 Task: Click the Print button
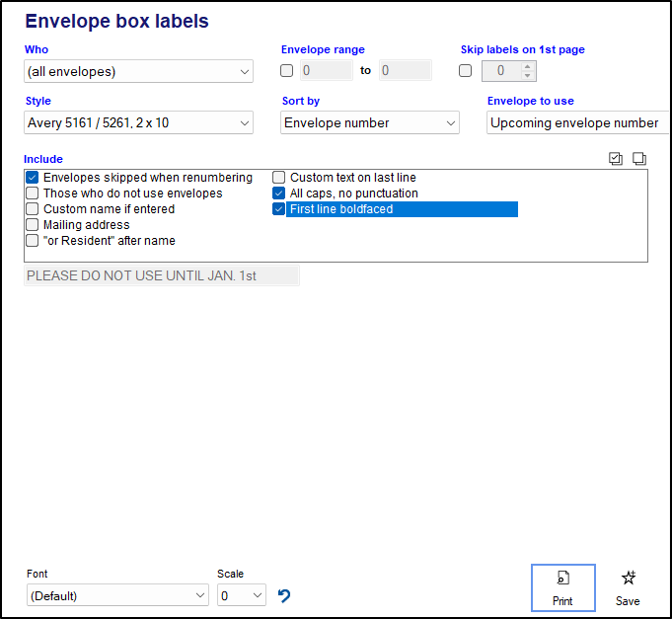tap(562, 588)
